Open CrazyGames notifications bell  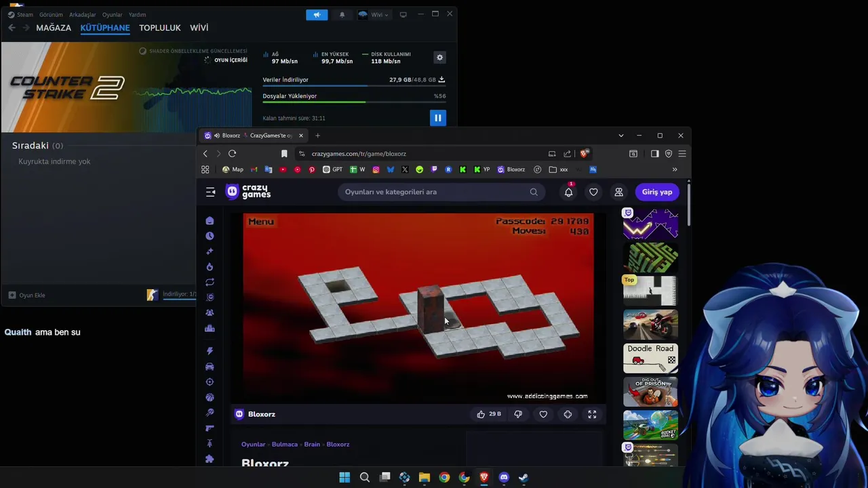[568, 192]
